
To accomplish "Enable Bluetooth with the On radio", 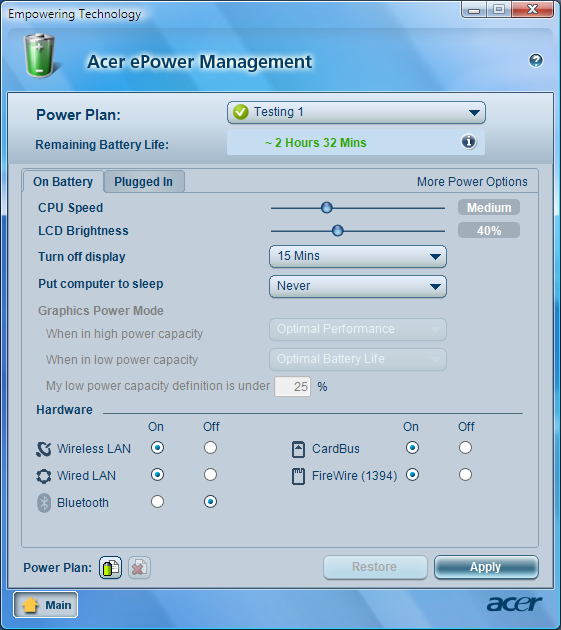I will (x=157, y=501).
